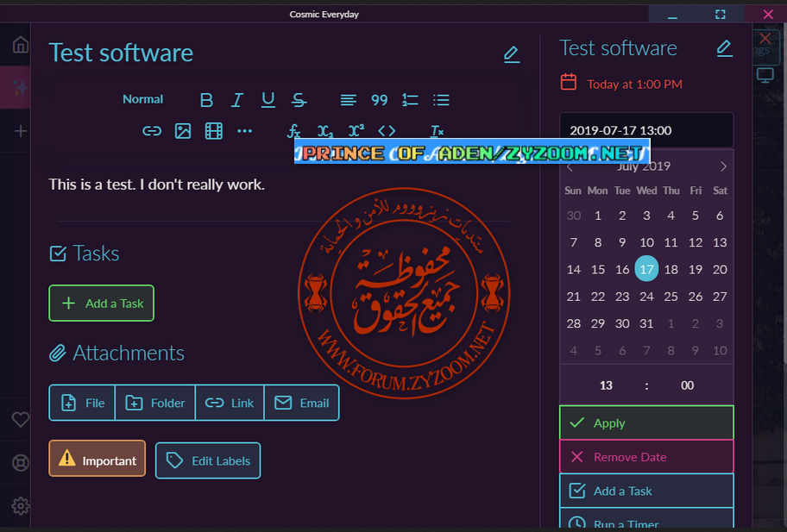Viewport: 787px width, 532px height.
Task: Insert a video with the film icon
Action: click(214, 131)
